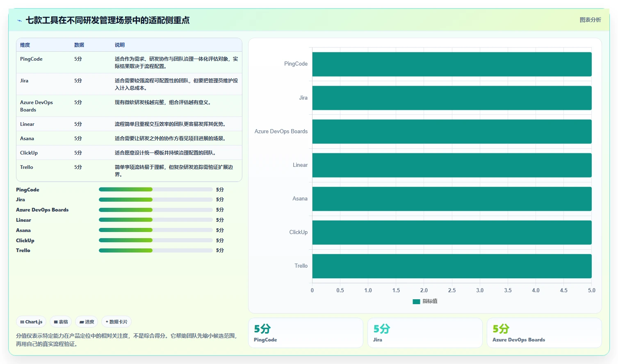Image resolution: width=618 pixels, height=364 pixels.
Task: Click the 维度 column header
Action: [25, 45]
